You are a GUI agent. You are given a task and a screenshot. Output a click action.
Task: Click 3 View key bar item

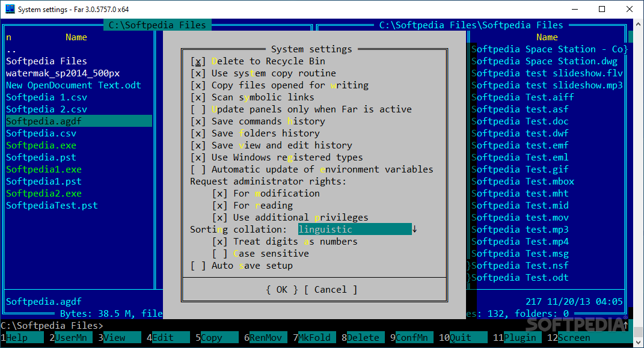(x=119, y=337)
